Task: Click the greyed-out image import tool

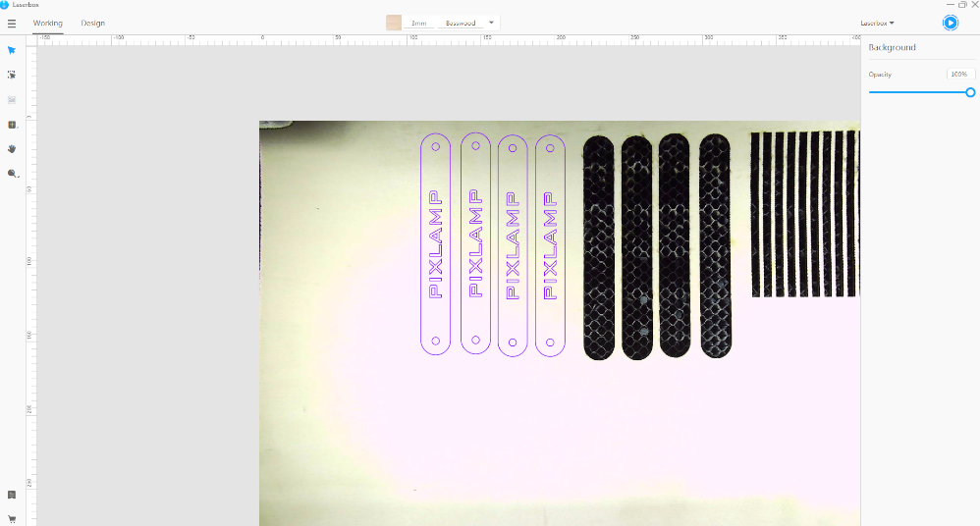Action: click(11, 99)
